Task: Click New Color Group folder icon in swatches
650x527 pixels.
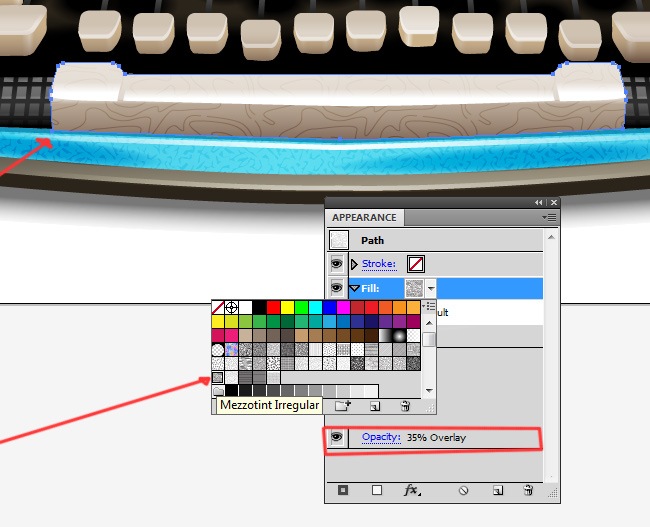Action: tap(342, 406)
